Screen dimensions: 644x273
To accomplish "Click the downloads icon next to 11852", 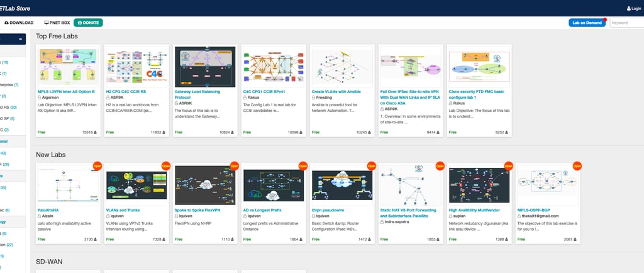I will coord(164,132).
